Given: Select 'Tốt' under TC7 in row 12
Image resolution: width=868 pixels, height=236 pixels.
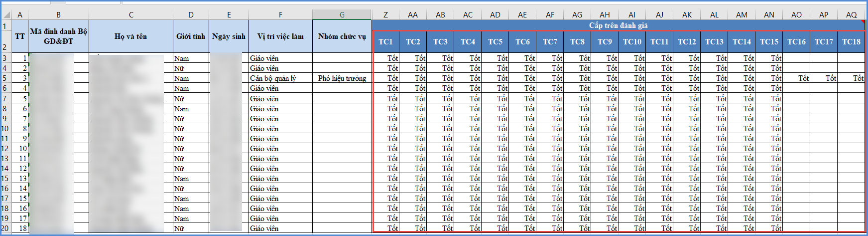Looking at the screenshot, I should pyautogui.click(x=550, y=148).
